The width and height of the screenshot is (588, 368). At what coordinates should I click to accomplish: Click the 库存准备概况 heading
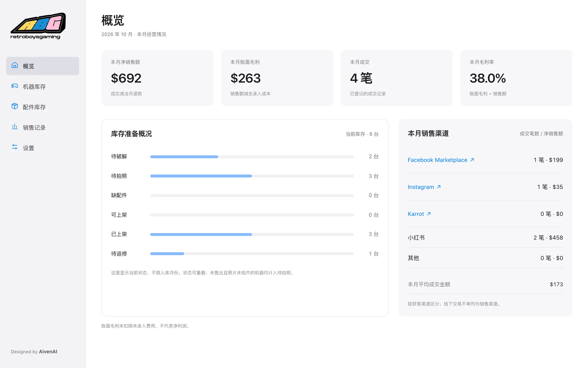click(x=131, y=134)
